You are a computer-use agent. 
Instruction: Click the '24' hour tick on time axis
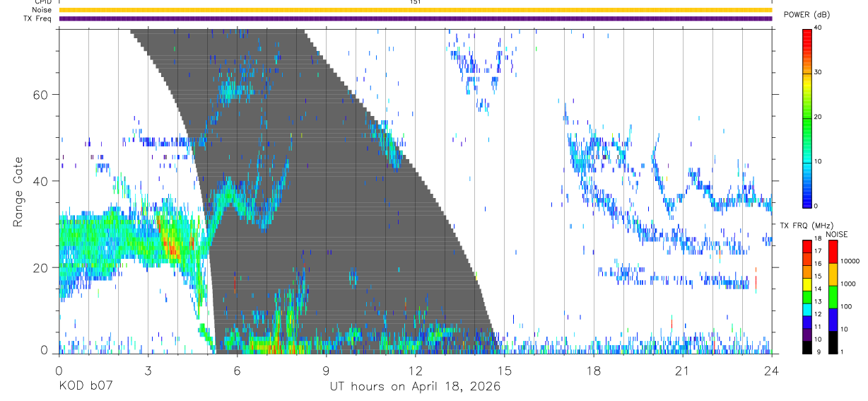coord(771,371)
